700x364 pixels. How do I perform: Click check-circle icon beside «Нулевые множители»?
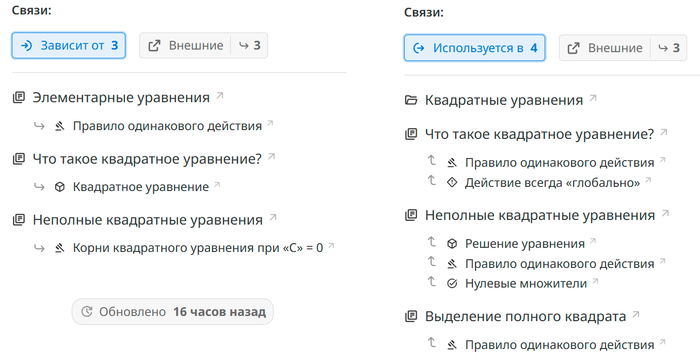coord(452,283)
